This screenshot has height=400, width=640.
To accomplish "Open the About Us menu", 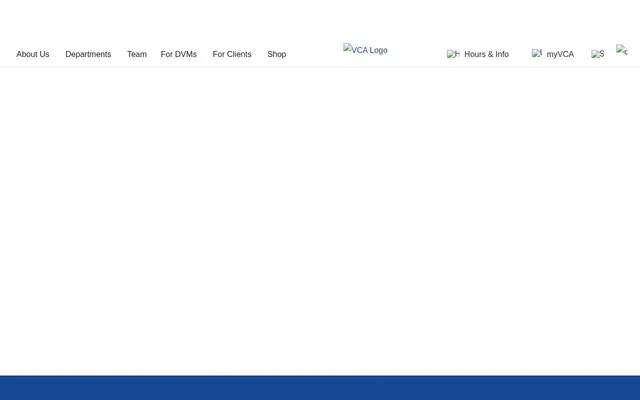I will pos(33,54).
